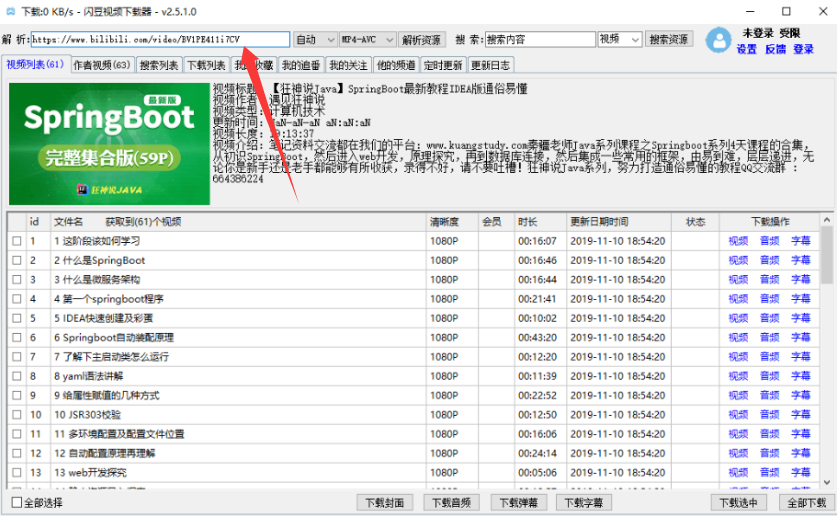
Task: Open the 设置 settings link
Action: (746, 49)
